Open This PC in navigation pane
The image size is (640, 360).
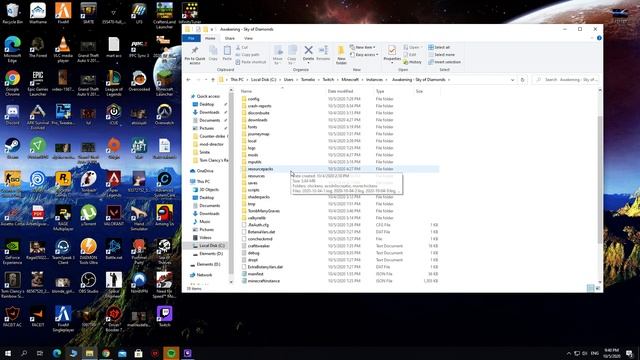203,182
